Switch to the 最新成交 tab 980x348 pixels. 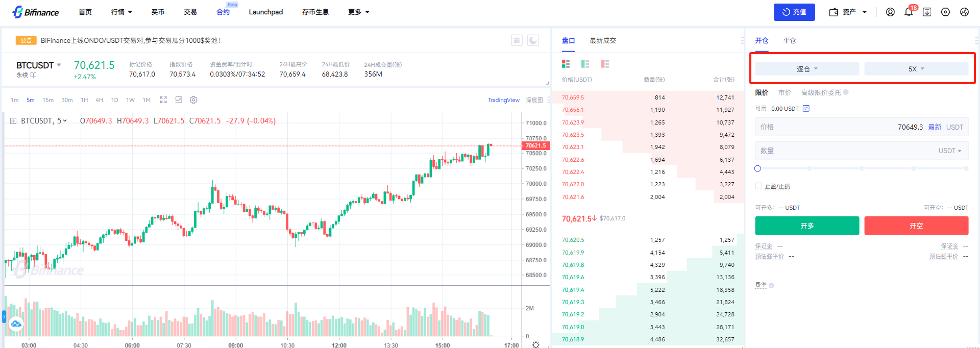point(603,40)
